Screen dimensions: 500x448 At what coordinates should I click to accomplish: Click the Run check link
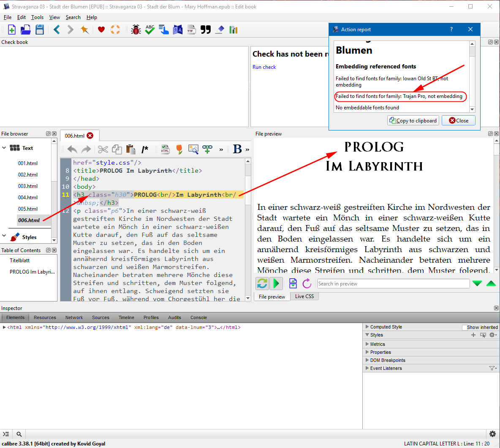pos(264,67)
